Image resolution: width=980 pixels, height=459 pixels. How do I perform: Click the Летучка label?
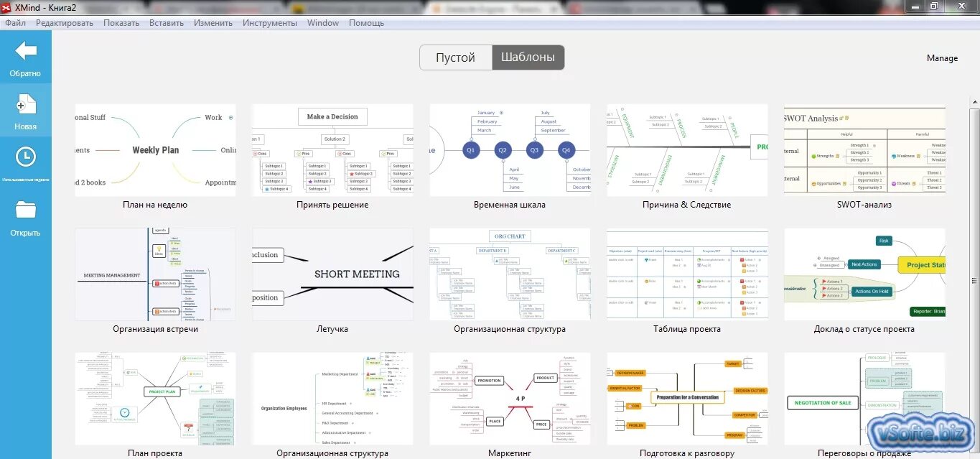point(332,329)
